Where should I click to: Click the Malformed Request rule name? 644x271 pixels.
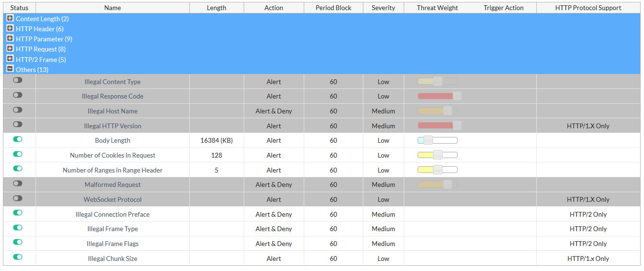pyautogui.click(x=112, y=185)
